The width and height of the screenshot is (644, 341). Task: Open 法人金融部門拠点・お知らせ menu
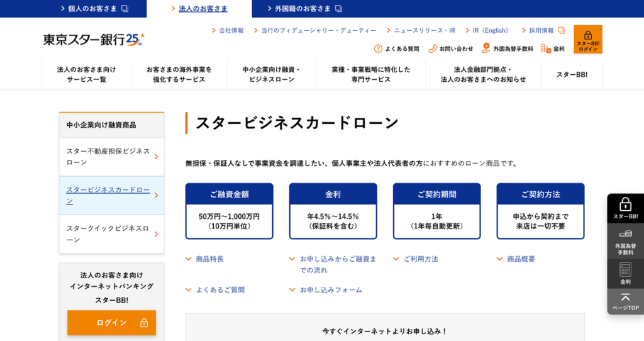pyautogui.click(x=483, y=74)
